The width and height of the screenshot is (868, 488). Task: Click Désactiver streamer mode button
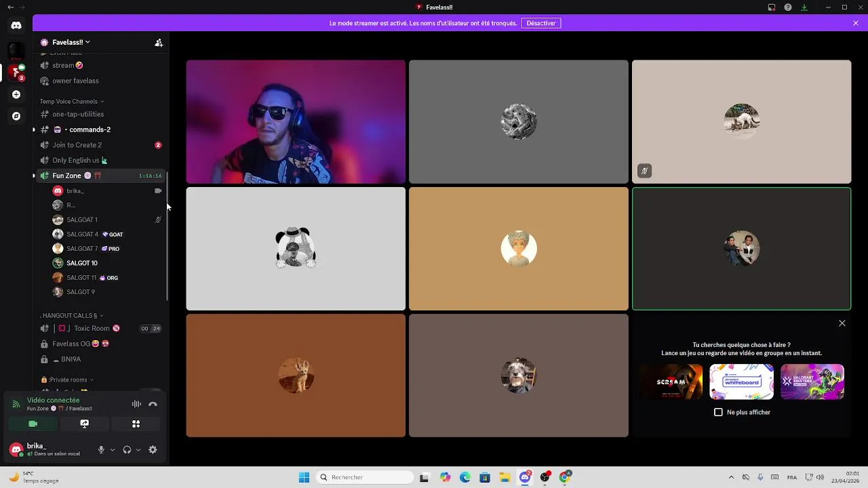(541, 23)
